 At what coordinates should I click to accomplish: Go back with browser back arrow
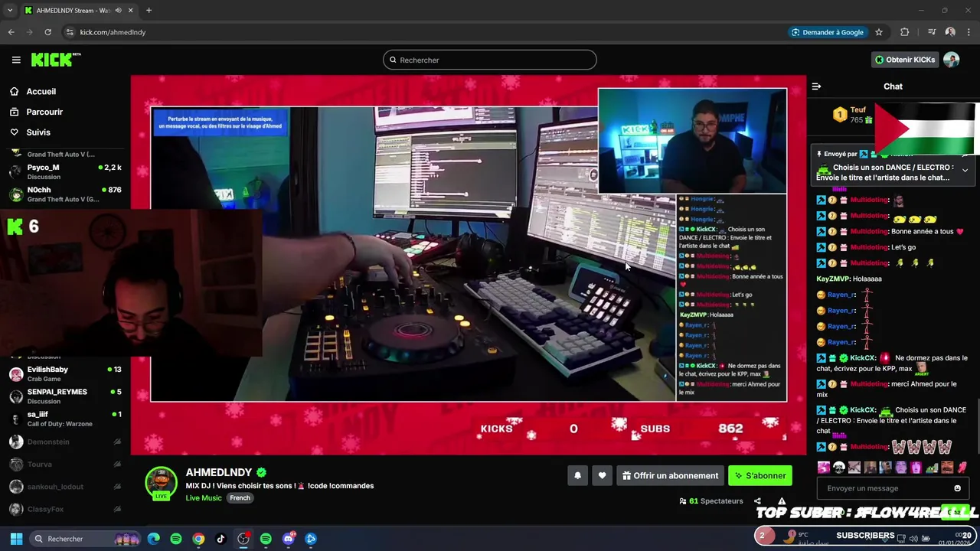[11, 32]
